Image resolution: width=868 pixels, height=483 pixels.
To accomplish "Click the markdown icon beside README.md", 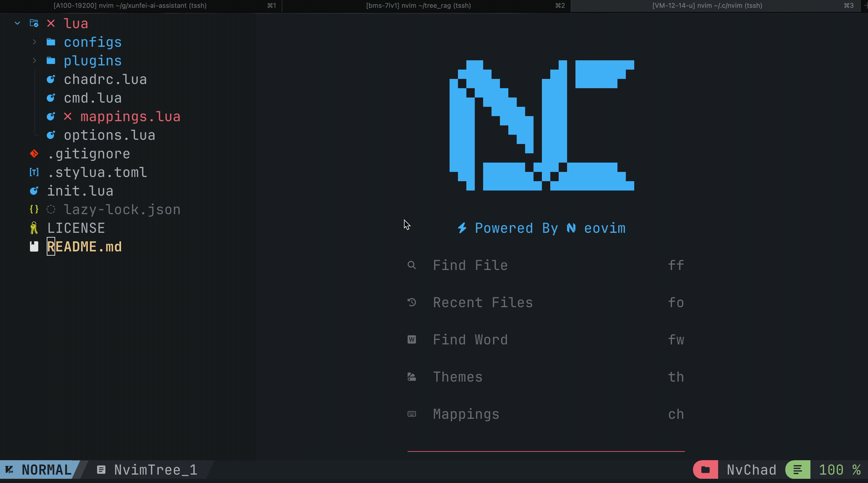I will point(34,247).
